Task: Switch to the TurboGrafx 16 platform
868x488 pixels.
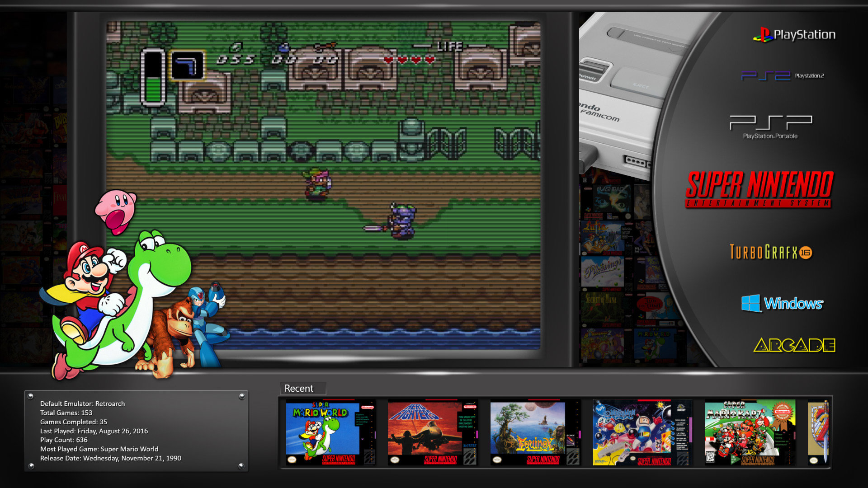Action: coord(771,252)
